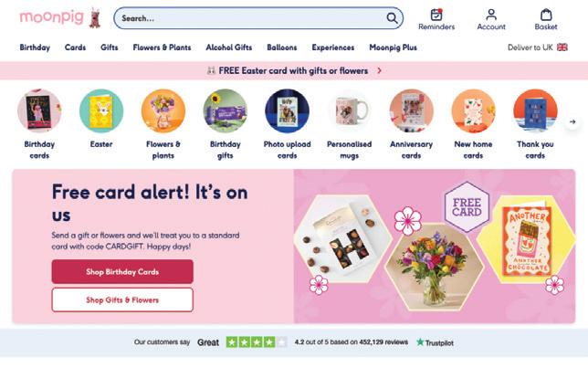Viewport: 588px width, 368px height.
Task: Click into the Search input field
Action: [x=249, y=18]
